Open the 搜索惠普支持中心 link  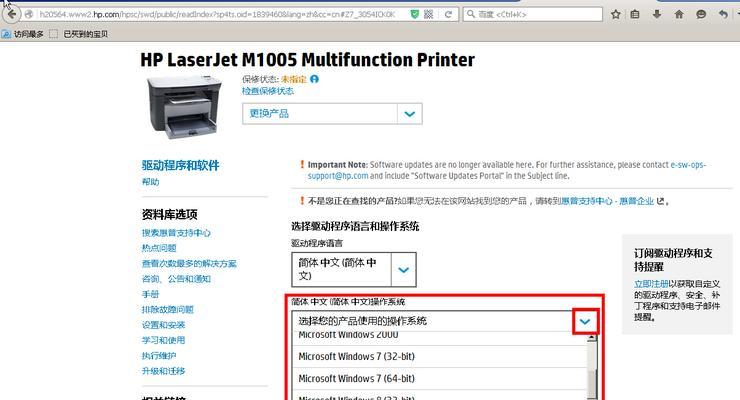176,233
